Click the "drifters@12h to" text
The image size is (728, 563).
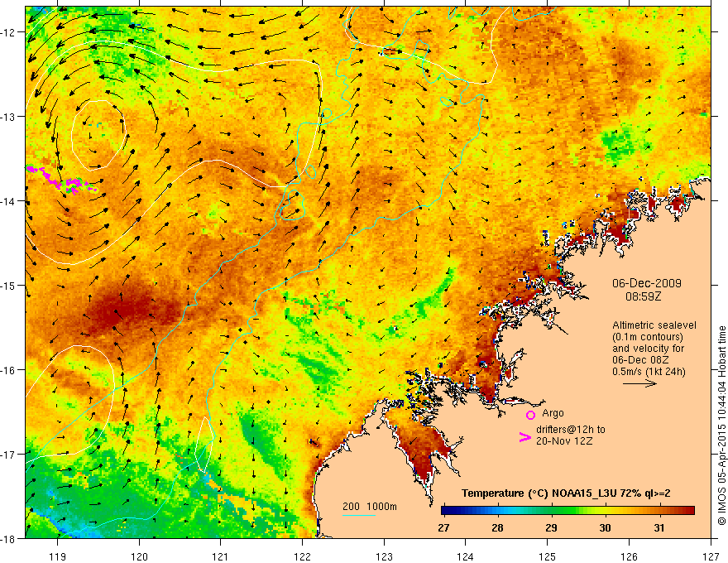click(571, 430)
